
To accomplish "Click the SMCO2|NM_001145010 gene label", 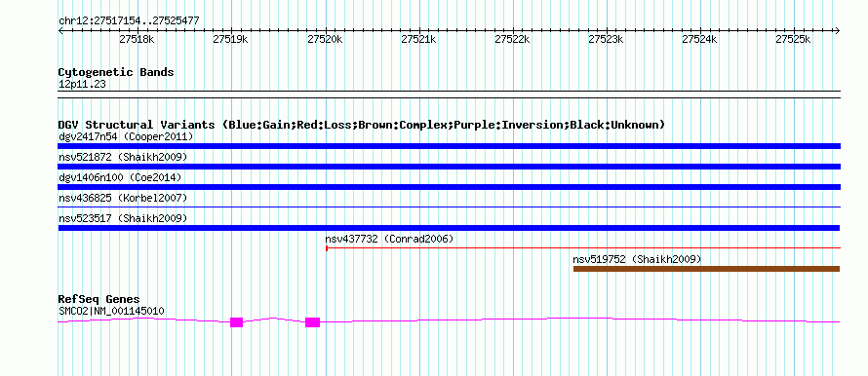I will (111, 312).
